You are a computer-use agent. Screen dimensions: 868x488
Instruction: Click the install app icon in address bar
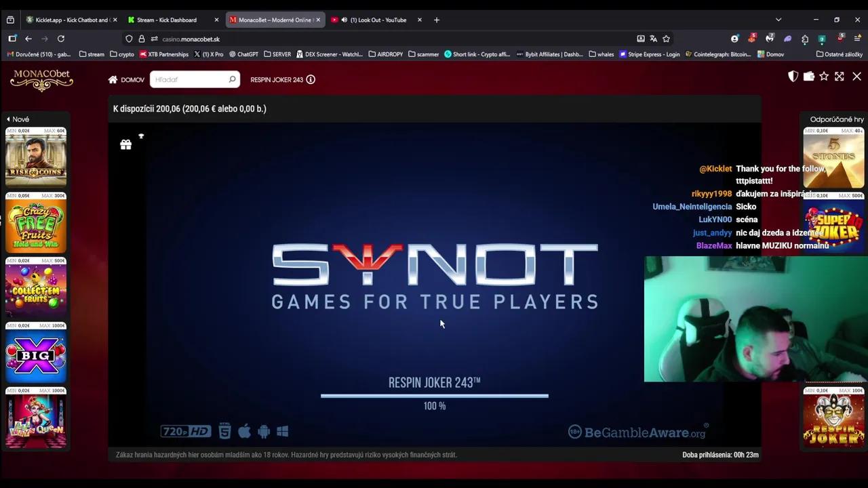(x=641, y=39)
